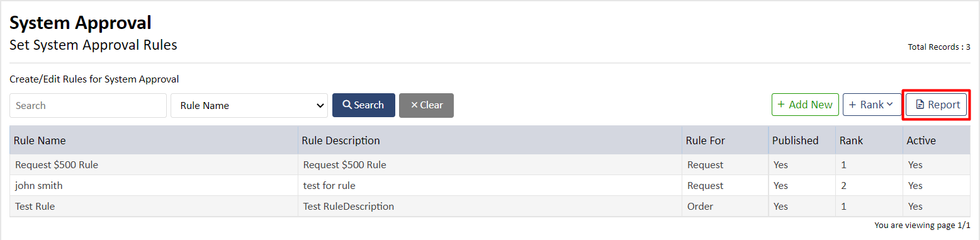Screen dimensions: 980x240
Task: Sort by Active column header
Action: click(x=921, y=140)
